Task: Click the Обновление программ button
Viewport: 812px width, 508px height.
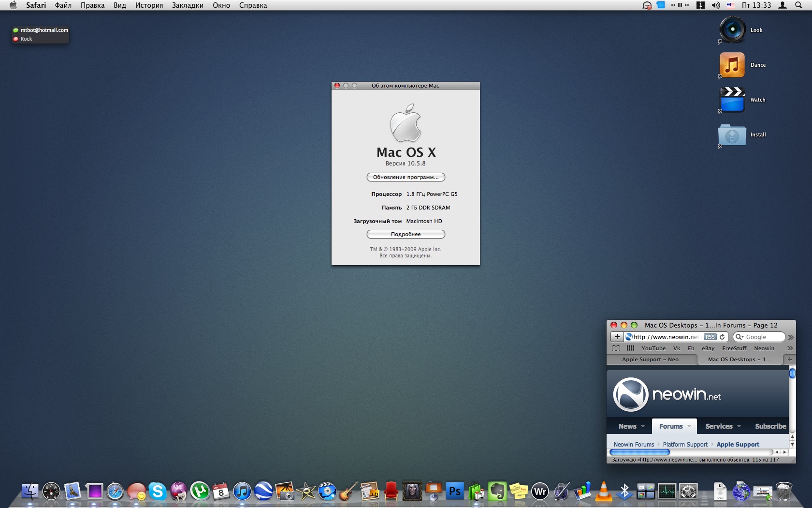Action: (406, 177)
